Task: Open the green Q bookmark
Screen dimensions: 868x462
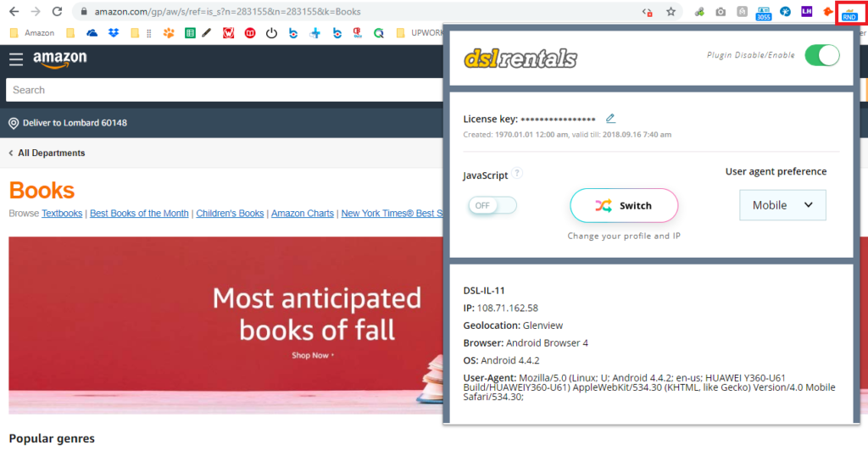Action: point(379,33)
